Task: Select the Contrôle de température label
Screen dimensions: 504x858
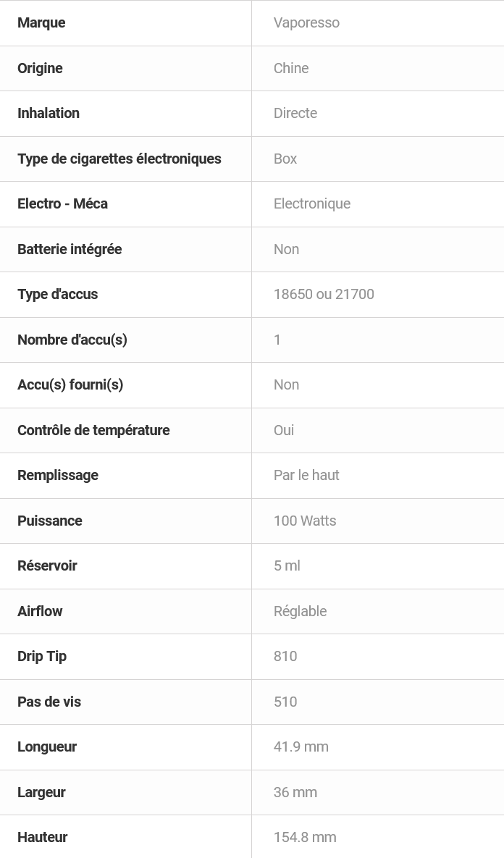Action: 93,430
